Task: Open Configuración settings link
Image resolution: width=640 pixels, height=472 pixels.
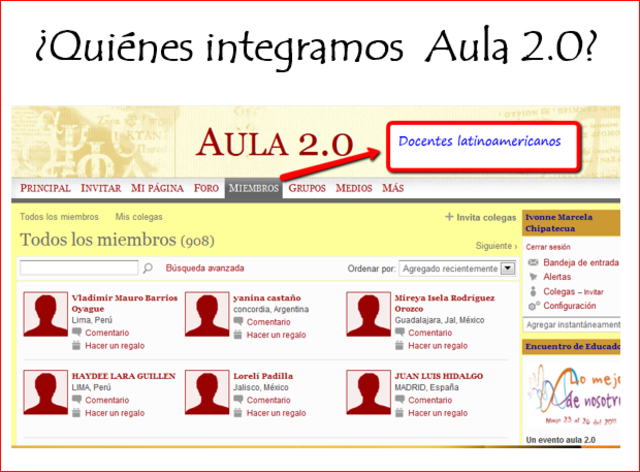Action: (x=569, y=306)
